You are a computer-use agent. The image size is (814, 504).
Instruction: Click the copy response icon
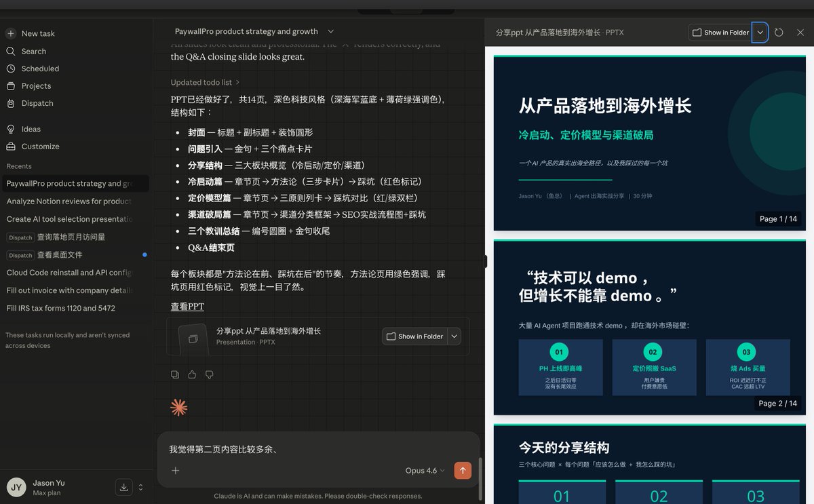(x=175, y=374)
